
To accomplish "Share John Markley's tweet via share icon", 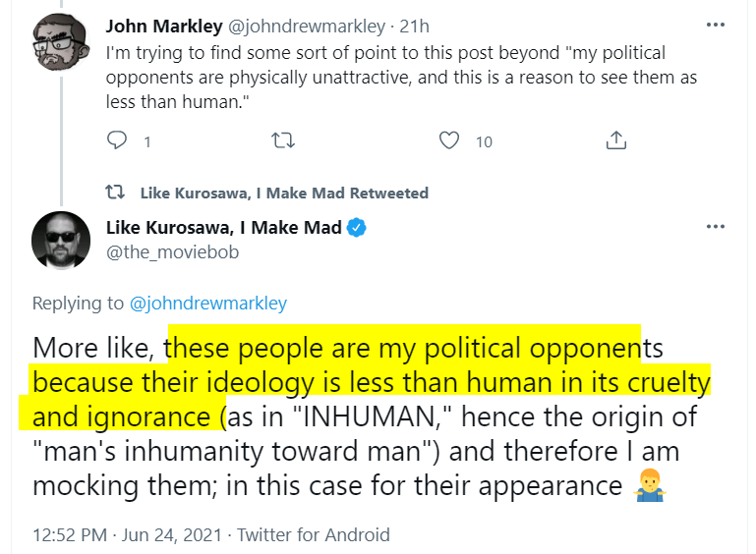I will point(615,140).
